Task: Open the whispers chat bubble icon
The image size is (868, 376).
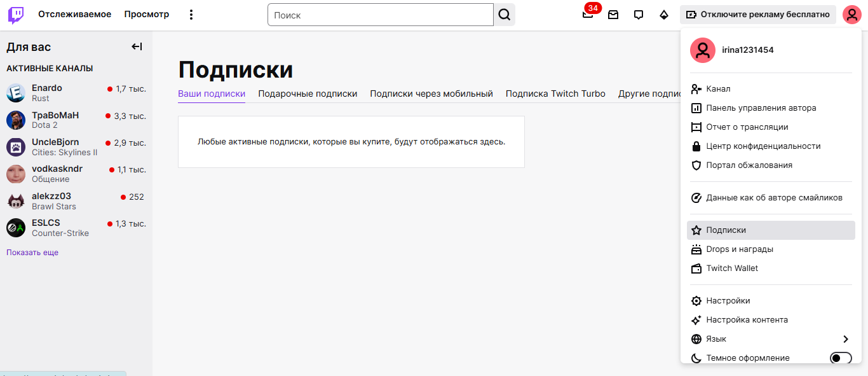Action: 639,15
